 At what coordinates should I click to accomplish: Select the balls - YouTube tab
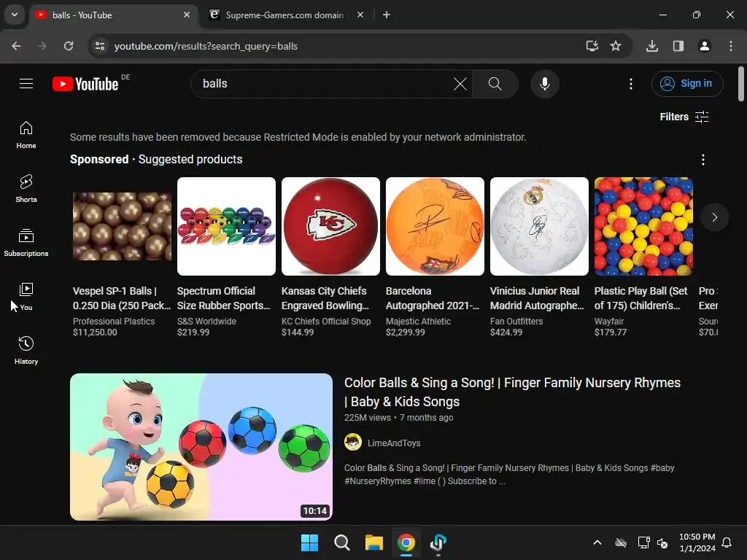tap(115, 15)
